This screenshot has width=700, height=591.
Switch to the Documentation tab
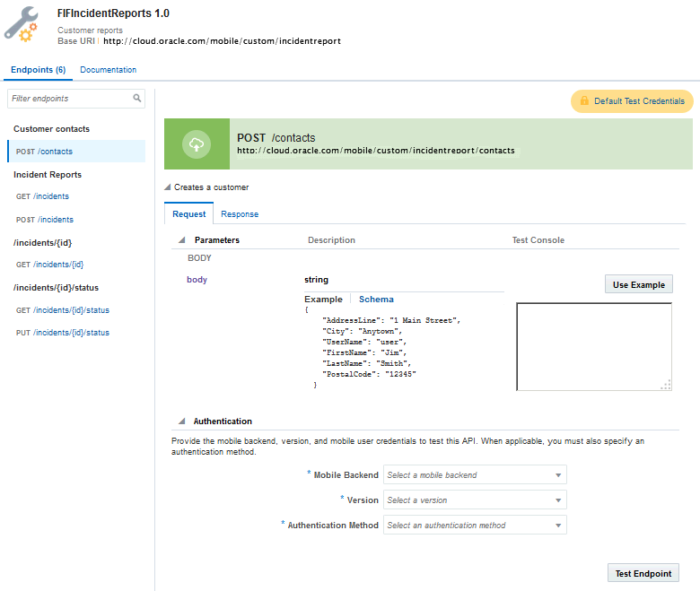[x=108, y=70]
